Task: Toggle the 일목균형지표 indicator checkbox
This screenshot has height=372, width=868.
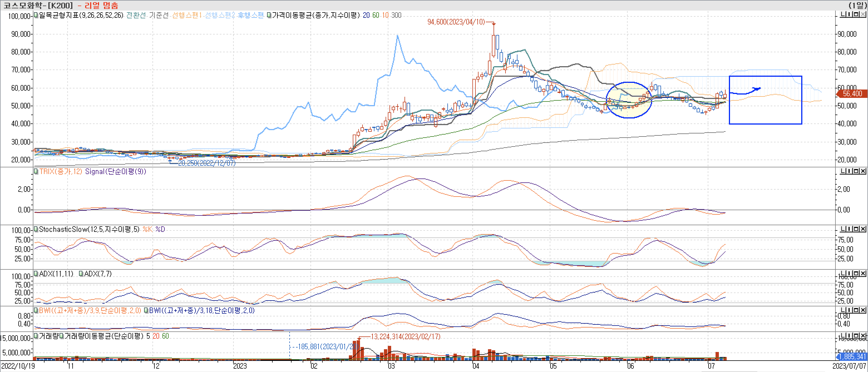Action: coord(36,15)
